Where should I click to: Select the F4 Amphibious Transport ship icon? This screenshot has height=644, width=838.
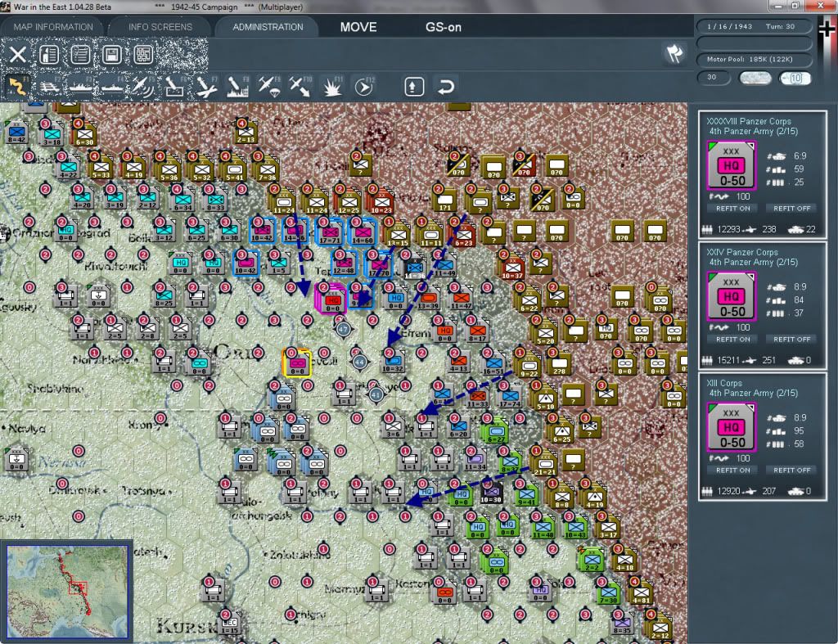click(x=112, y=87)
